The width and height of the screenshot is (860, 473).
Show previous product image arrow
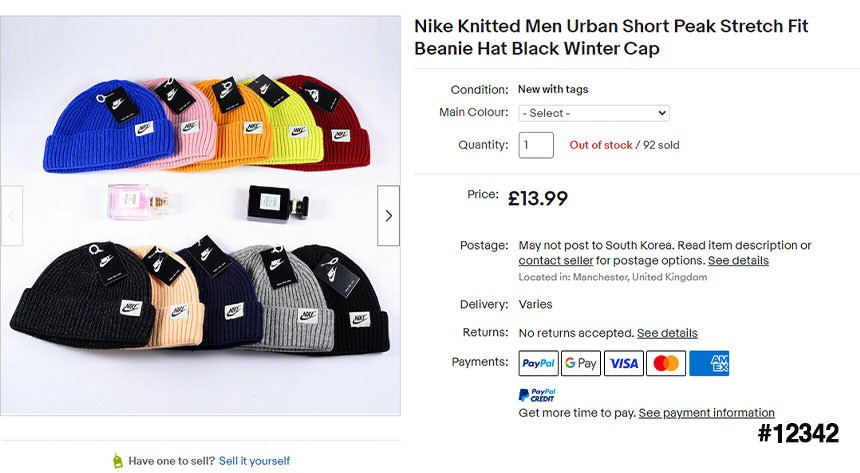point(12,215)
